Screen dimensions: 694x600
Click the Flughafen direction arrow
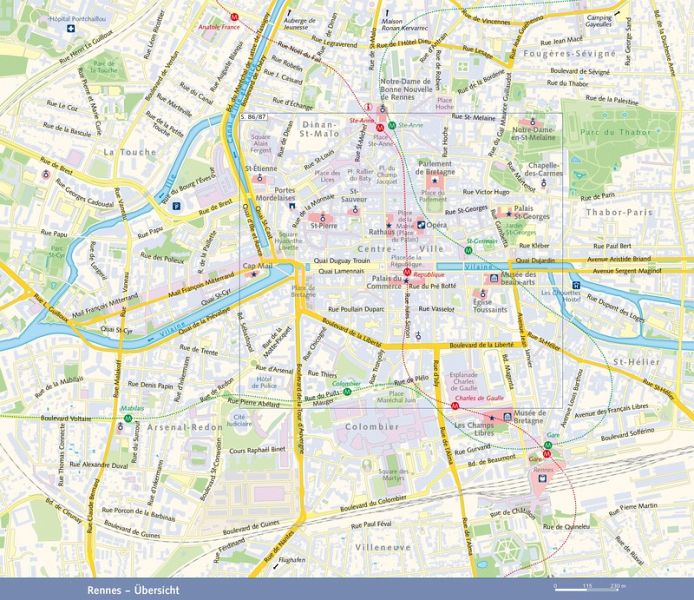tap(276, 566)
